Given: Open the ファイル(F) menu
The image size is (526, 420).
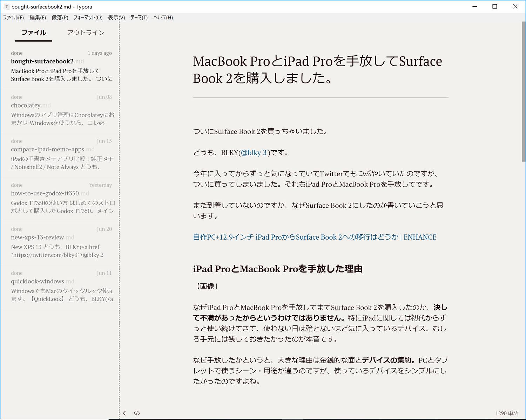Looking at the screenshot, I should [13, 18].
